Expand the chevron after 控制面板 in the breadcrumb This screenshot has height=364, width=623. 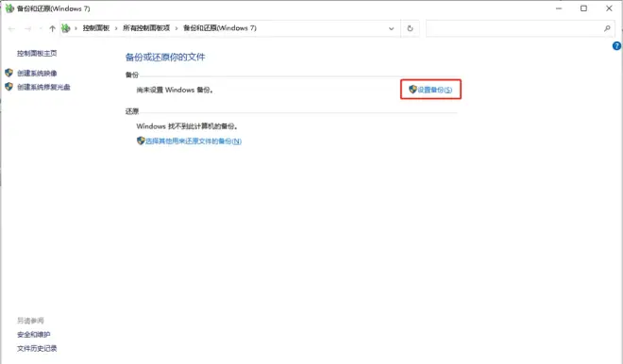pos(116,28)
